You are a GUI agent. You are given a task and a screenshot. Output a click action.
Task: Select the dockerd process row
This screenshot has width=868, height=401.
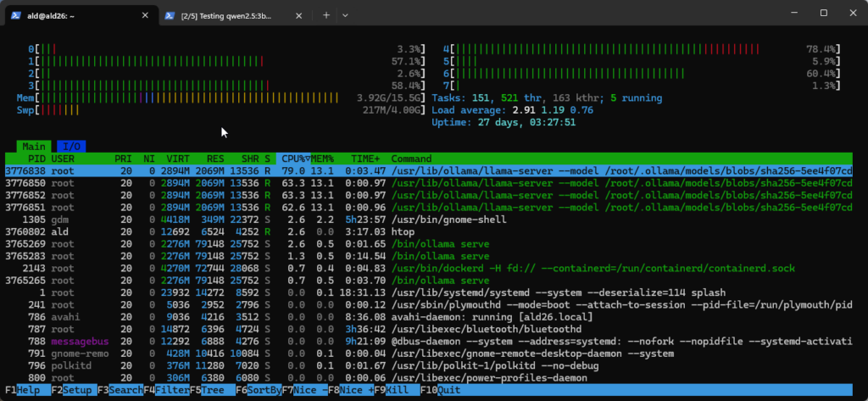pos(429,268)
